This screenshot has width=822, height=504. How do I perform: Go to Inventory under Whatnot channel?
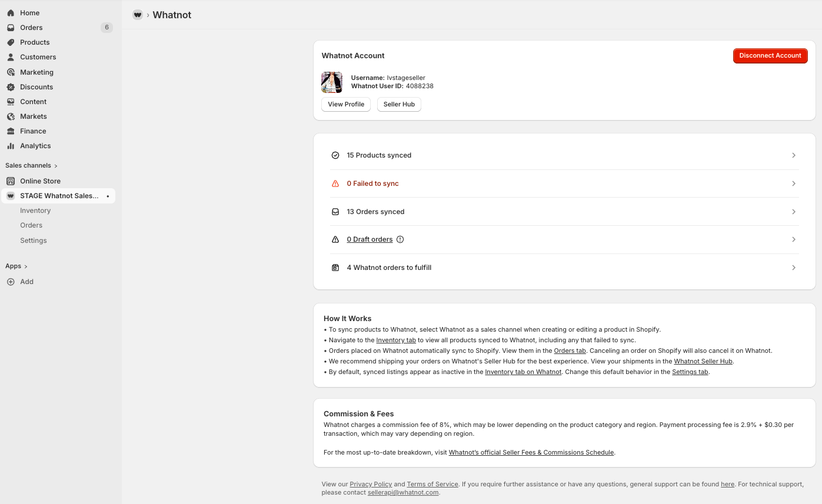coord(35,211)
